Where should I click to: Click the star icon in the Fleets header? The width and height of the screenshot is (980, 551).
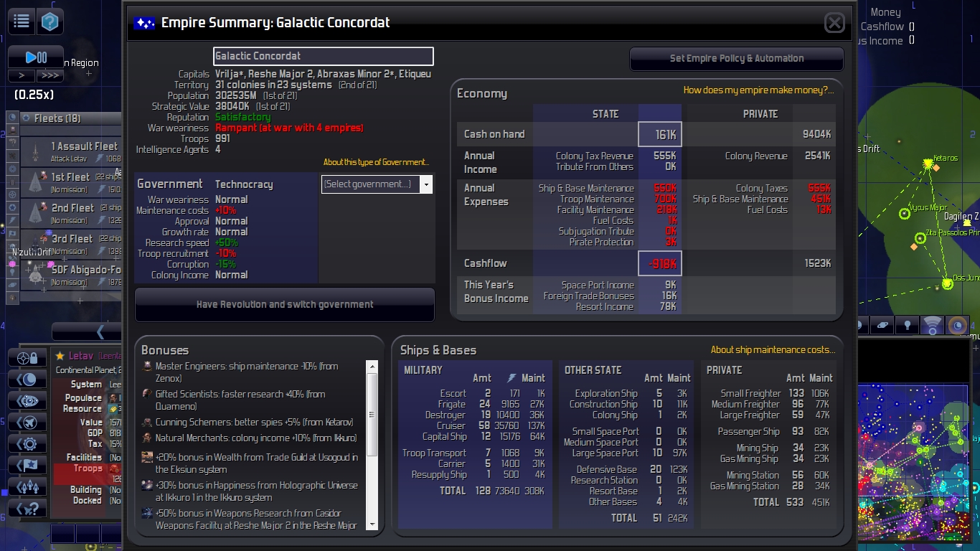[27, 118]
